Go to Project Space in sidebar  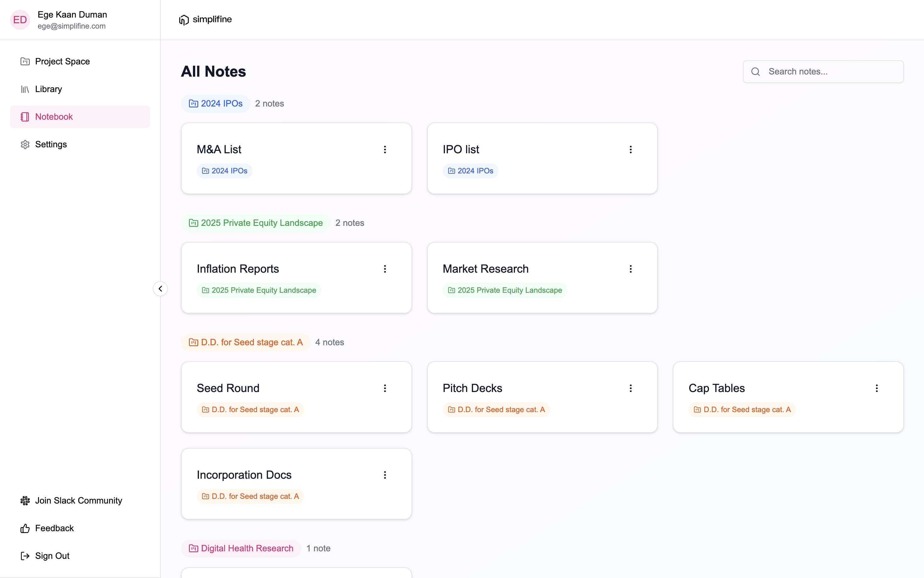pyautogui.click(x=62, y=62)
